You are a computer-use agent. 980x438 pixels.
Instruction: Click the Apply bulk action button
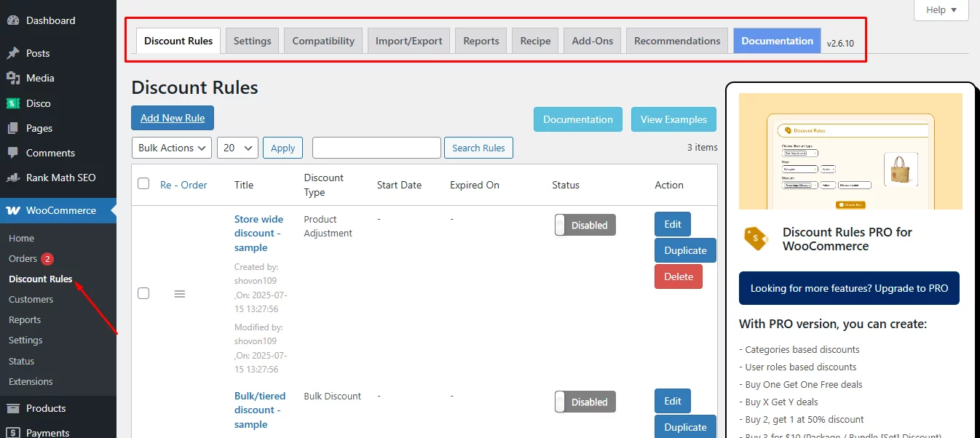[282, 148]
